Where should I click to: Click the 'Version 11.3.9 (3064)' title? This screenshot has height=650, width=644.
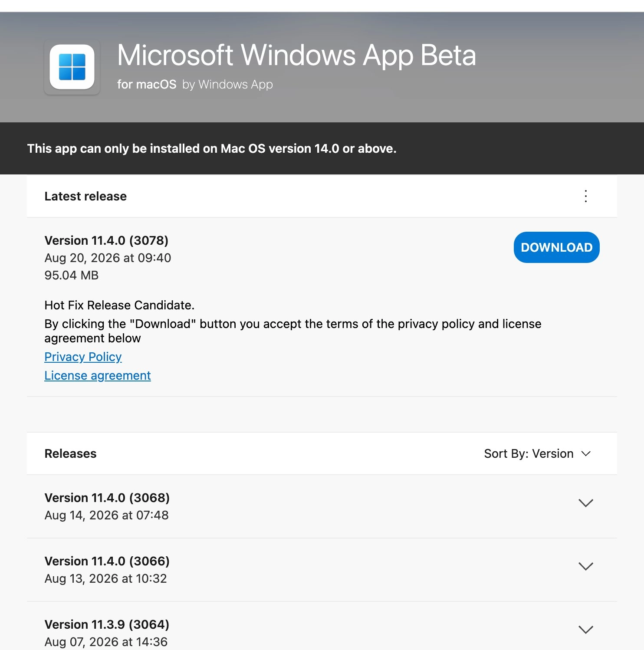107,624
